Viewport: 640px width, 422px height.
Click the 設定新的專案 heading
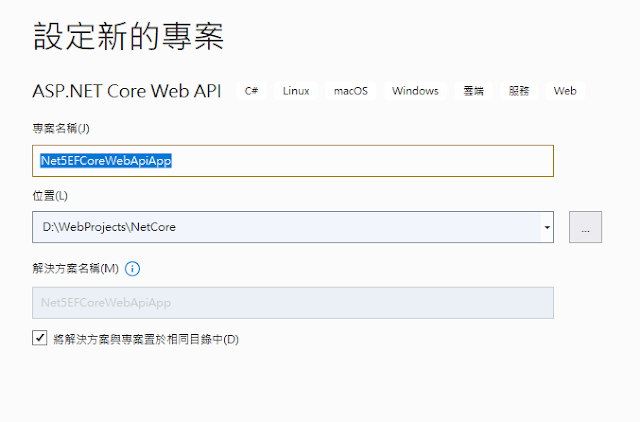(x=128, y=37)
